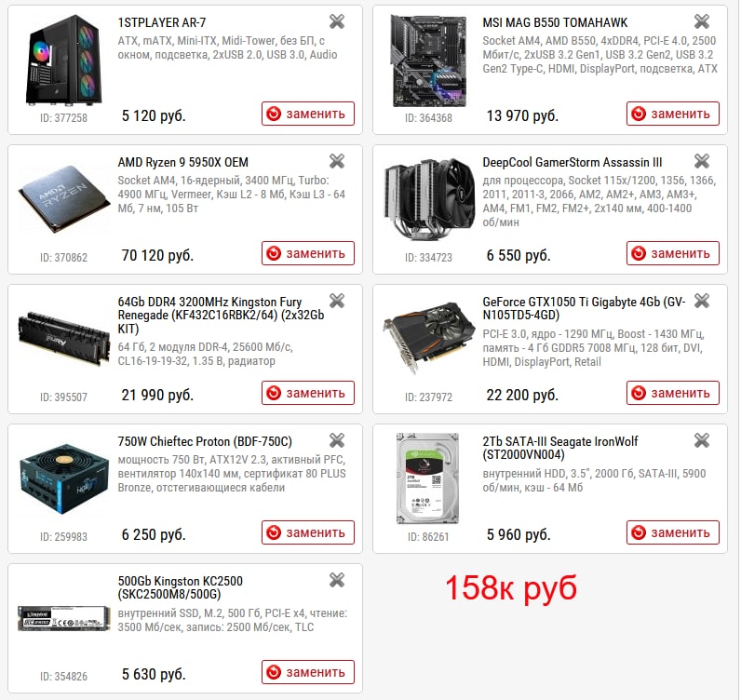Image resolution: width=741 pixels, height=700 pixels.
Task: Replace the GTX1050 Ti graphics card
Action: [x=673, y=393]
